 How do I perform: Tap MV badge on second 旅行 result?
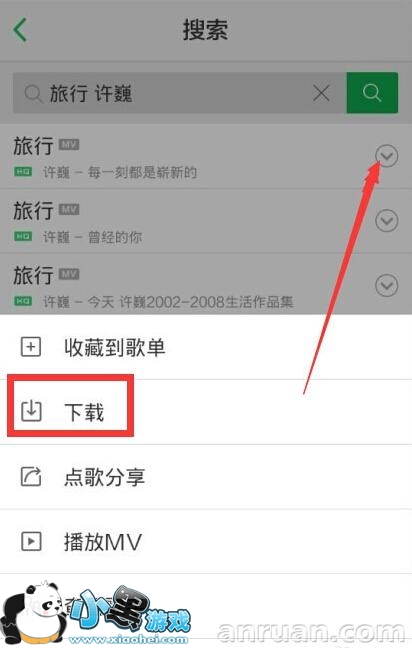click(69, 210)
